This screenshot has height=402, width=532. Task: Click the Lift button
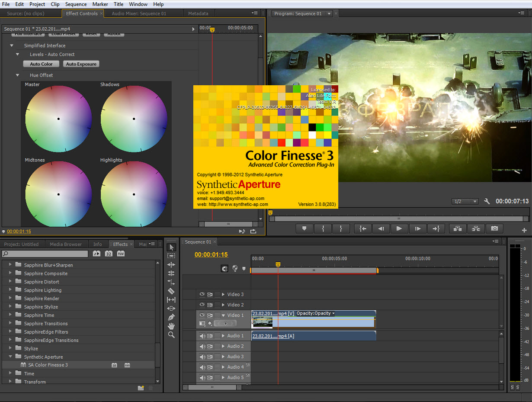click(x=458, y=228)
